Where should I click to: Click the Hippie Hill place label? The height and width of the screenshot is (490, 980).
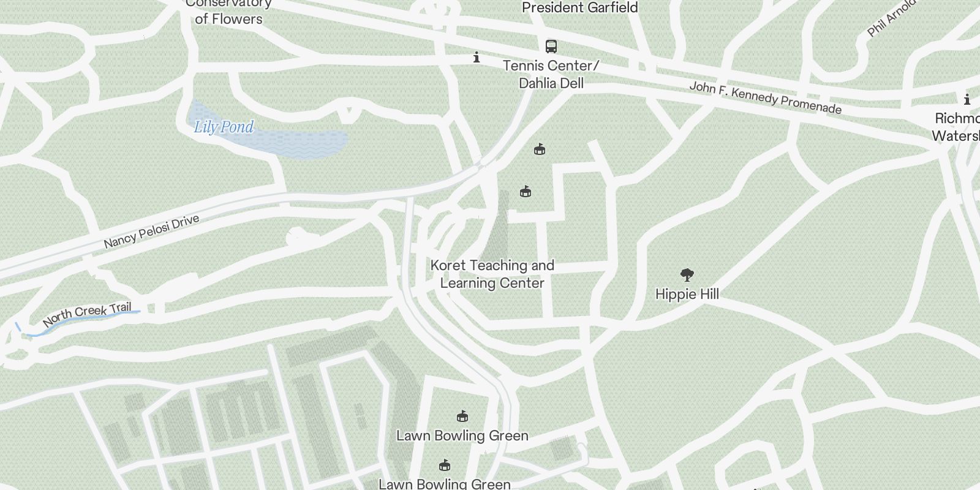point(687,294)
